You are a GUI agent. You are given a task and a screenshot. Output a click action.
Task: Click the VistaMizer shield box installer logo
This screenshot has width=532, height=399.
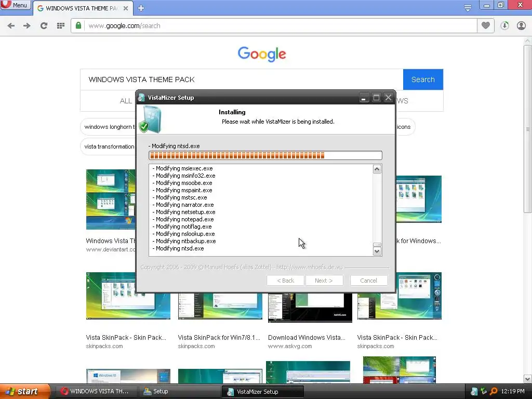(150, 119)
